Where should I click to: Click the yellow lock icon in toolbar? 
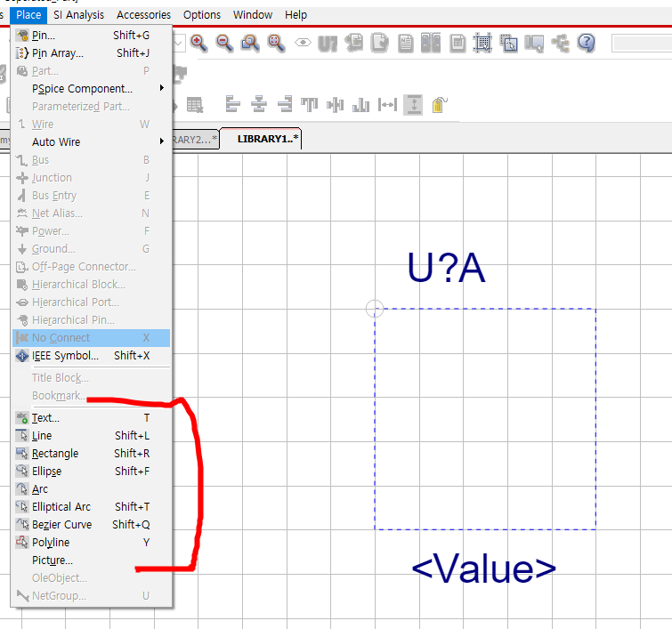(439, 105)
